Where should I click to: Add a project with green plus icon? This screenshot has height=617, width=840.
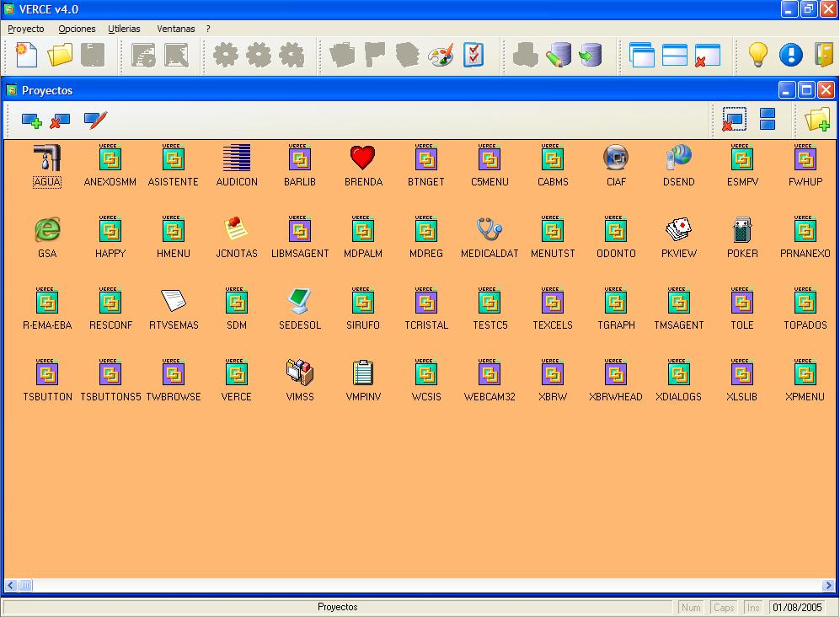coord(32,121)
